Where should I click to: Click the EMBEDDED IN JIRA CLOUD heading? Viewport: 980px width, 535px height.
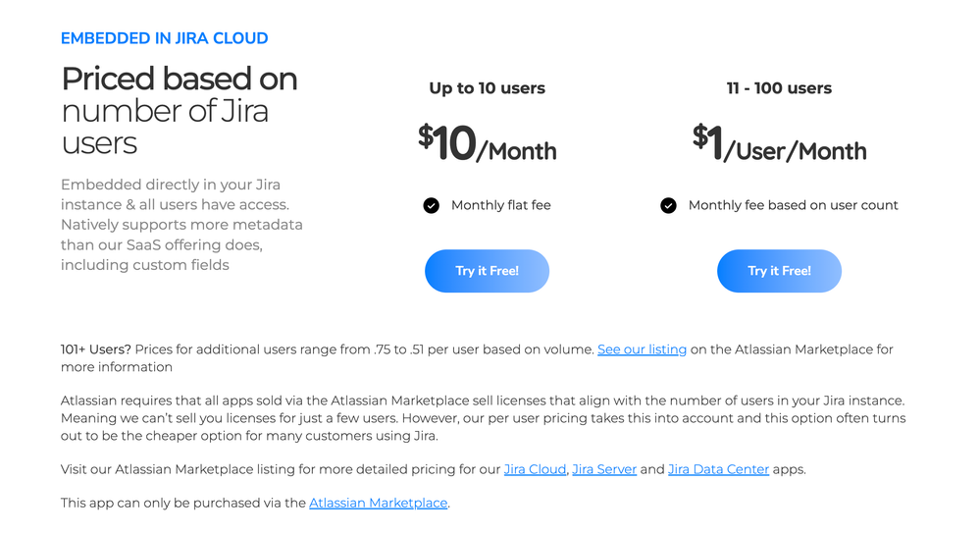click(x=165, y=38)
